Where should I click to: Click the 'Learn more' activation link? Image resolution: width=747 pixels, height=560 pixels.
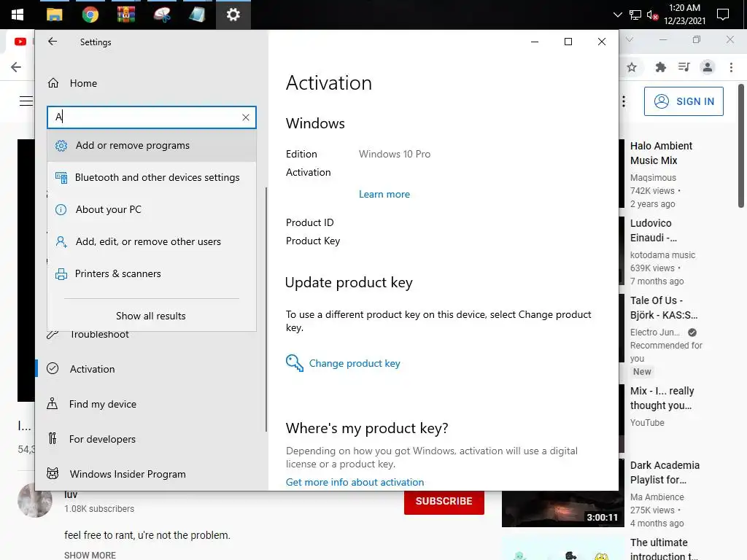pos(384,194)
